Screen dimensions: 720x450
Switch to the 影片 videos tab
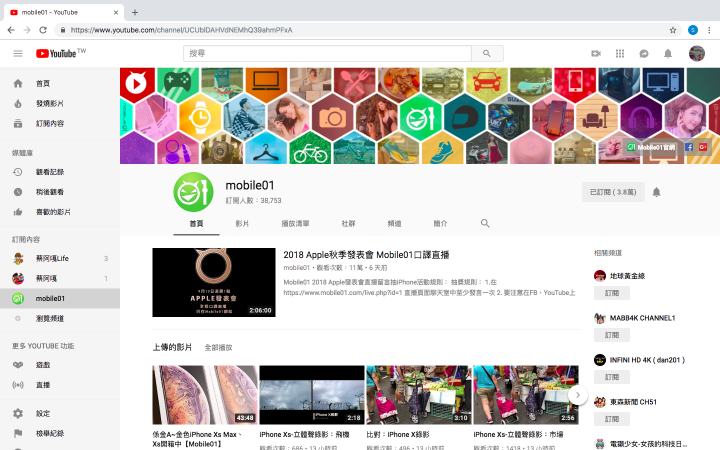pos(242,224)
